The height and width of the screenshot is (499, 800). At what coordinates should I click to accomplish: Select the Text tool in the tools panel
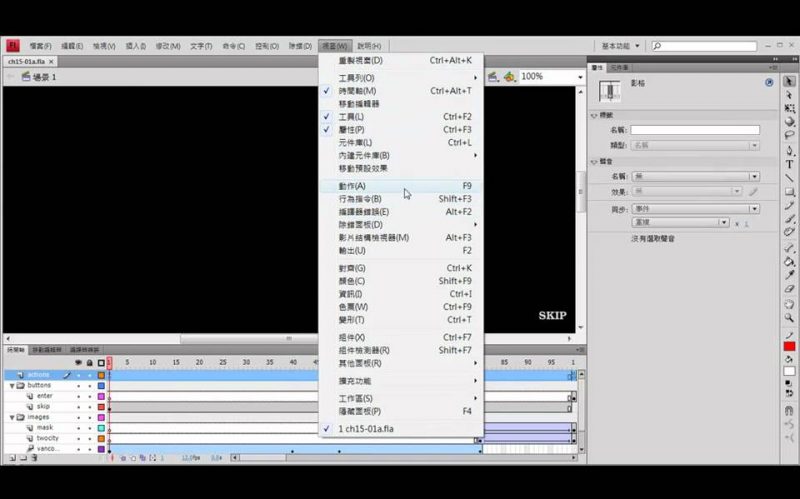[789, 164]
